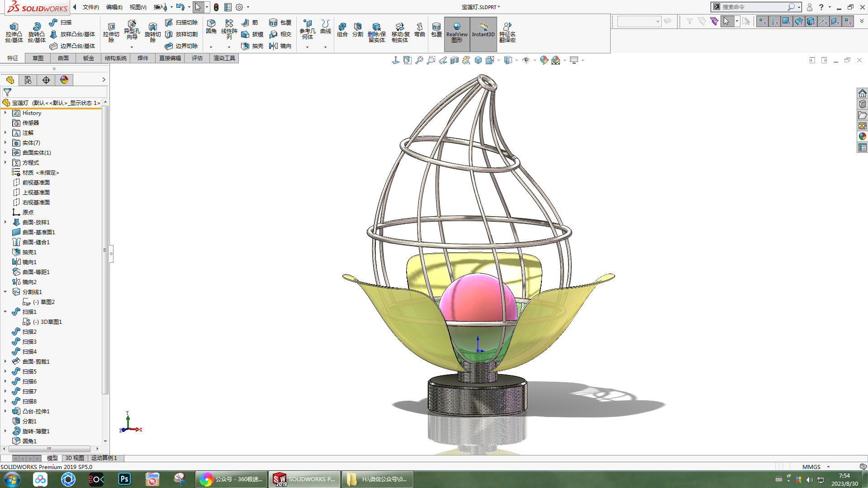Toggle the filter solid bodies selection button
Viewport: 868px width, 488px height.
click(x=811, y=21)
